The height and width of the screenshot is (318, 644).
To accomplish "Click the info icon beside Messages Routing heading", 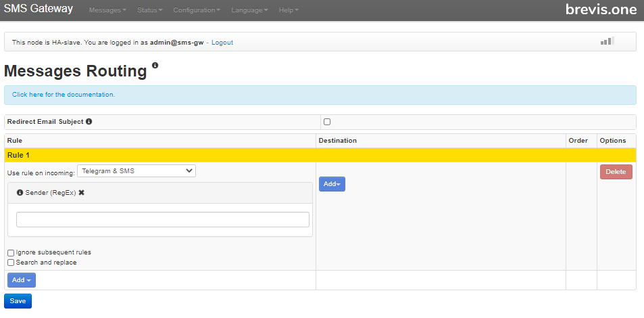I will pos(155,66).
